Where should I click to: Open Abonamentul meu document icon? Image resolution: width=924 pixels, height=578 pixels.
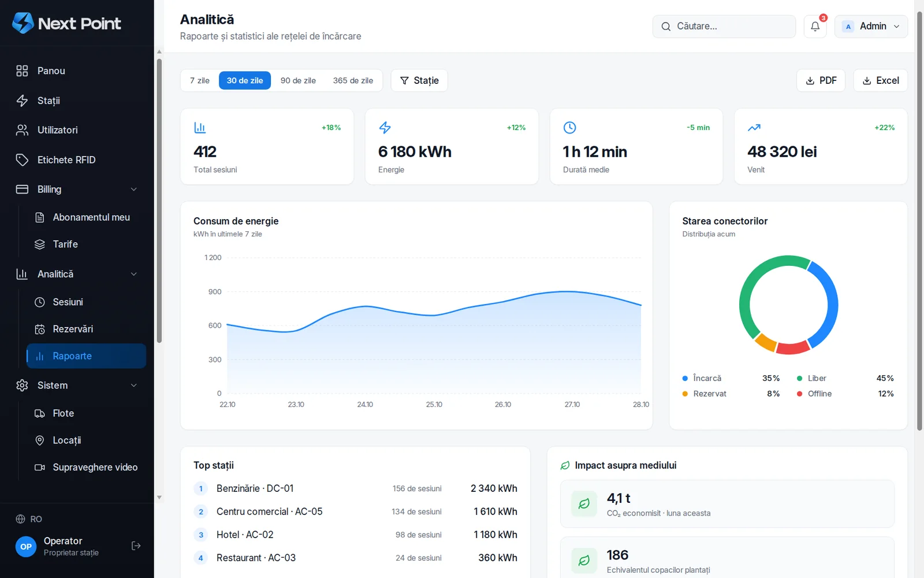point(40,217)
